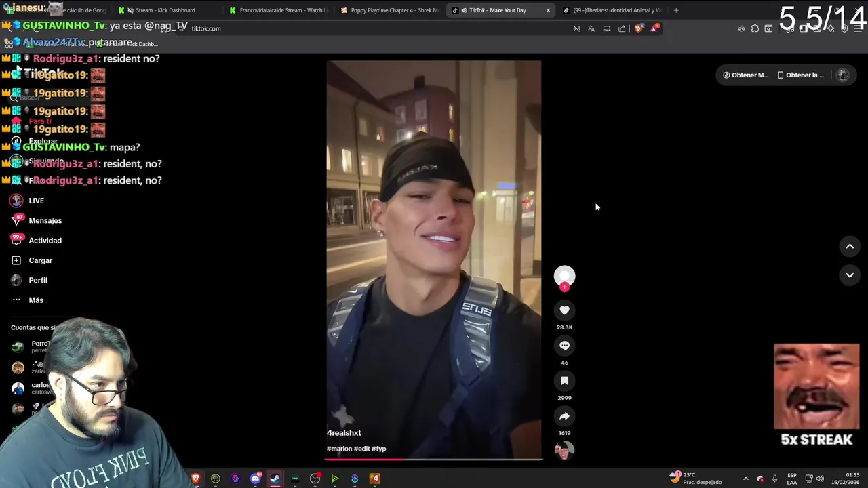
Task: Open Perfil in TikTok sidebar
Action: [x=29, y=280]
